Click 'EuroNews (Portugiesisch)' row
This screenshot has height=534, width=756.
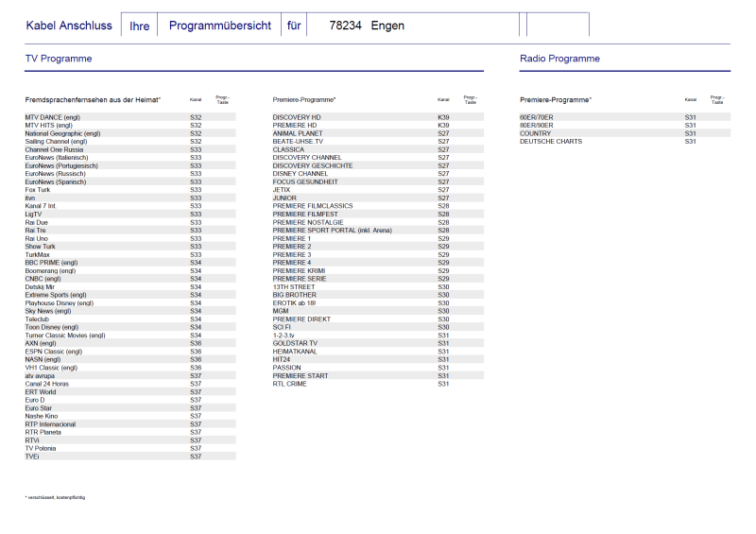130,165
